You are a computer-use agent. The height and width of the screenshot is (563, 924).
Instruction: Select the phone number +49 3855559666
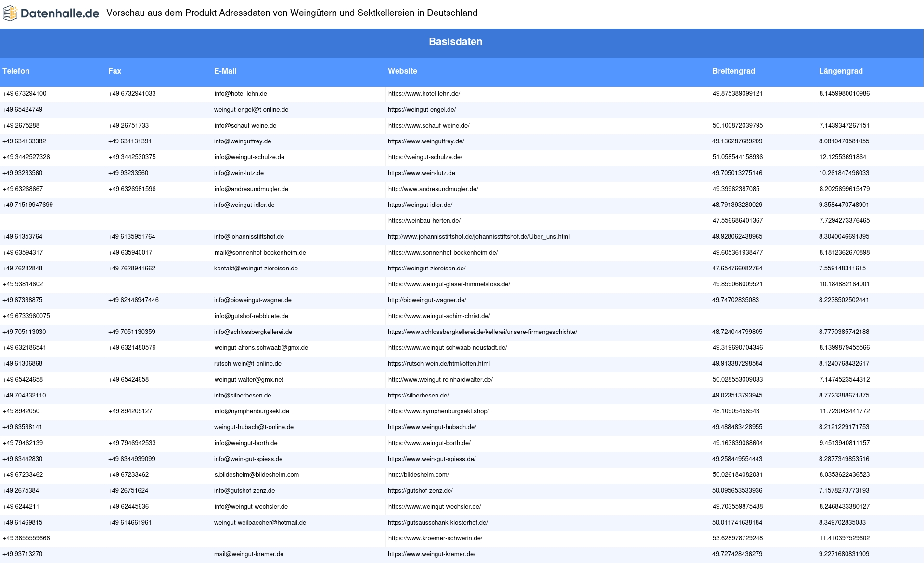pos(26,538)
